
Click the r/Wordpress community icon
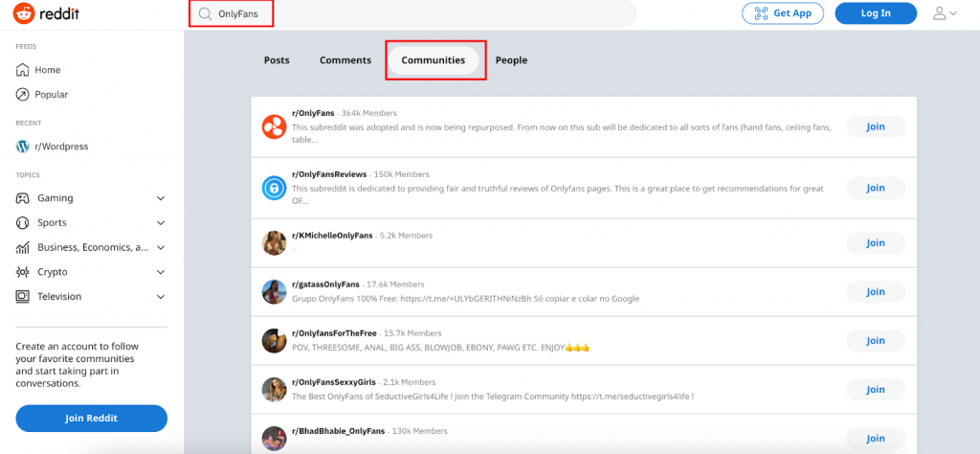[x=23, y=147]
